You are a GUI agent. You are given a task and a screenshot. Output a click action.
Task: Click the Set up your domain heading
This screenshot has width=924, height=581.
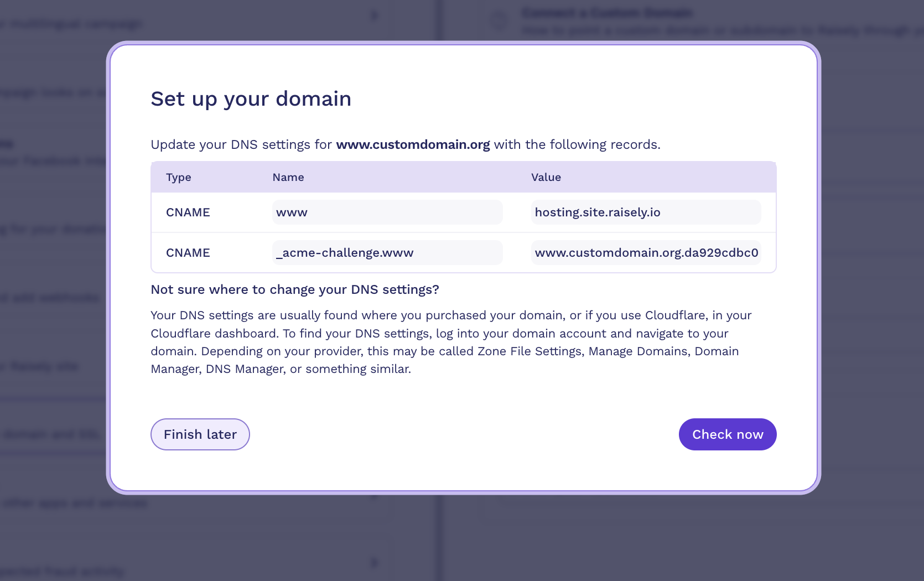click(x=251, y=98)
